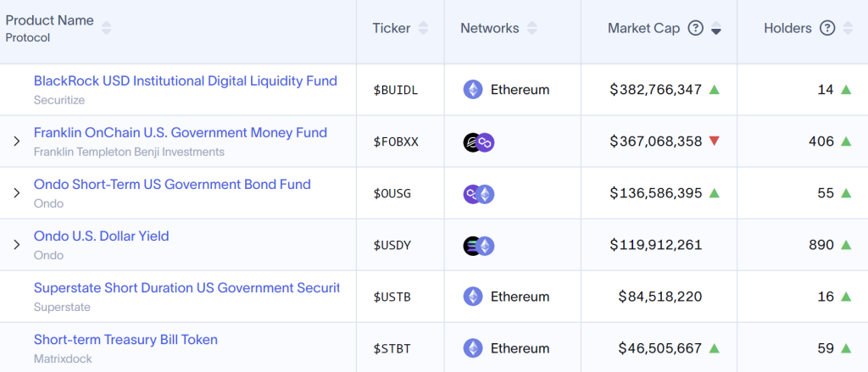Click network icons in the FOBXX row
868x372 pixels.
(479, 142)
